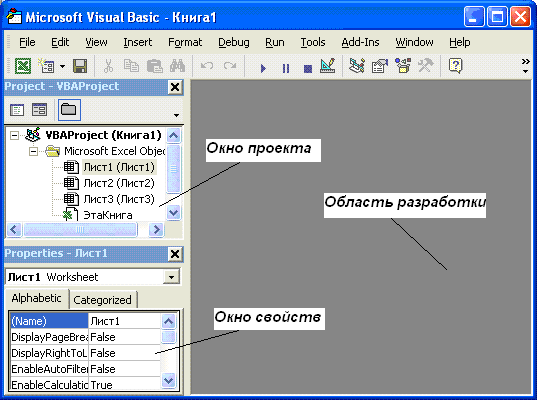Click the Insert UserForm toolbar icon

tap(46, 66)
